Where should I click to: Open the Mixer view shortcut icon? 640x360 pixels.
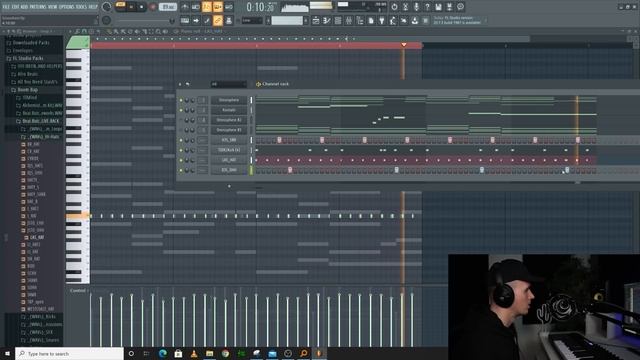tap(349, 20)
